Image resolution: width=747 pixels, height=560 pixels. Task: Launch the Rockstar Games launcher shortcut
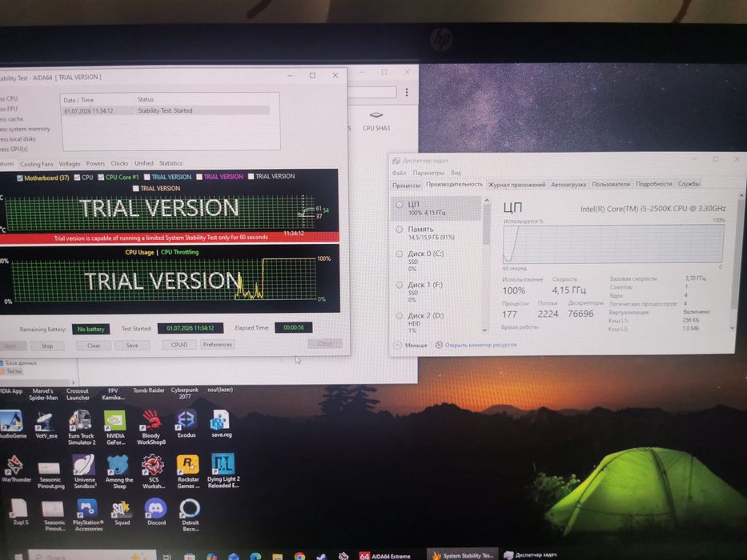pyautogui.click(x=188, y=471)
